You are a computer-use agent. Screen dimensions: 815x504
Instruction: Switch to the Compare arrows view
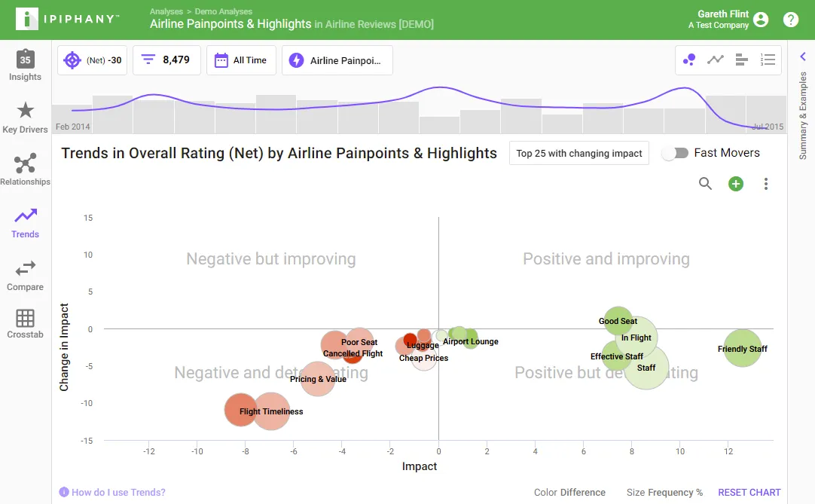[25, 276]
